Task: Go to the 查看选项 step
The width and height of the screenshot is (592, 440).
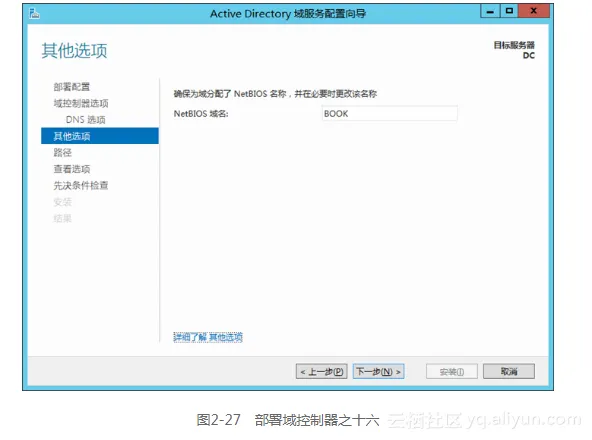Action: coord(72,169)
